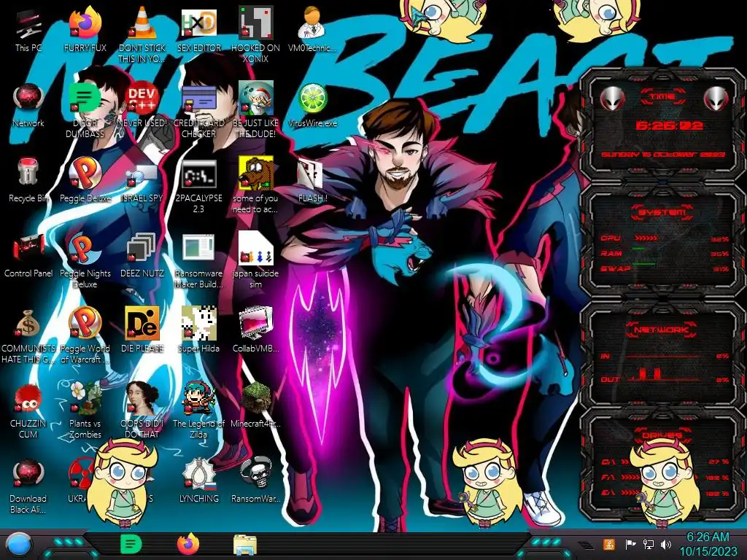Image resolution: width=747 pixels, height=560 pixels.
Task: Open the This PC desktop icon
Action: pyautogui.click(x=28, y=31)
